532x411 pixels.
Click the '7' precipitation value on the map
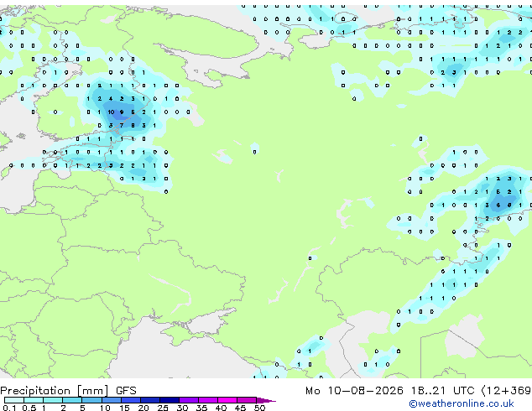[122, 126]
